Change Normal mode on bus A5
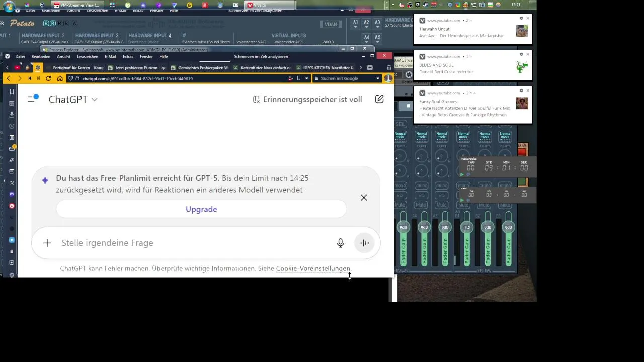Viewport: 644px width, 362px height. click(441, 136)
